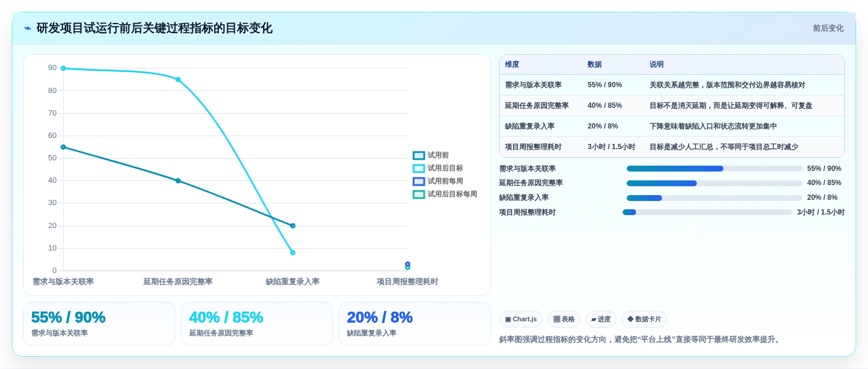Click the 试用后目标每周 legend color box
The width and height of the screenshot is (868, 369).
419,195
